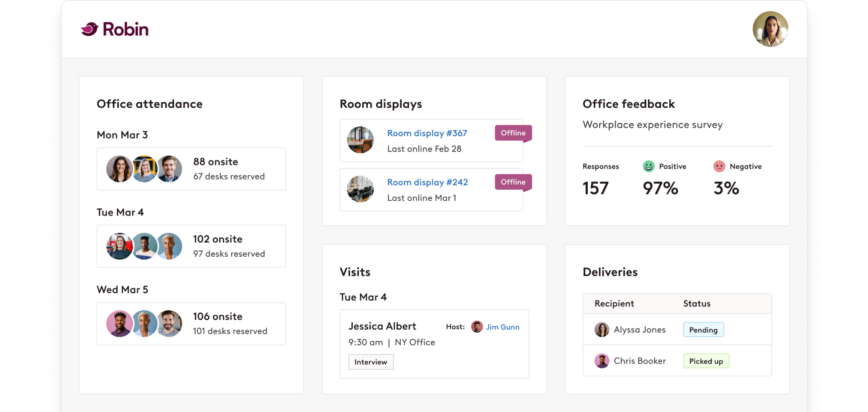Screen dimensions: 868x412
Task: Open Room display #367 thumbnail
Action: (x=360, y=140)
